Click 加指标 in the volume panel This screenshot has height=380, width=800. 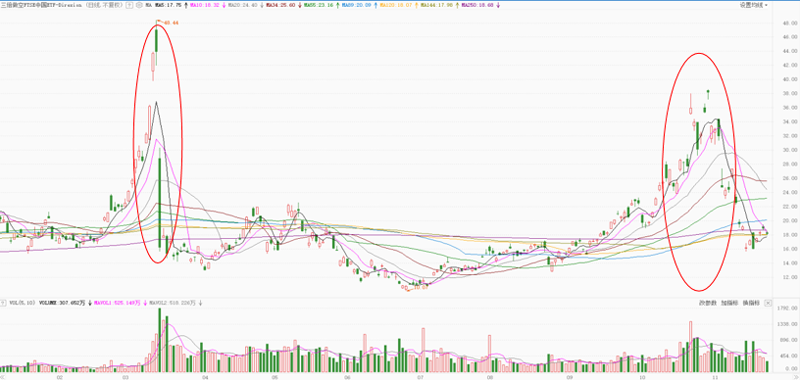[730, 303]
